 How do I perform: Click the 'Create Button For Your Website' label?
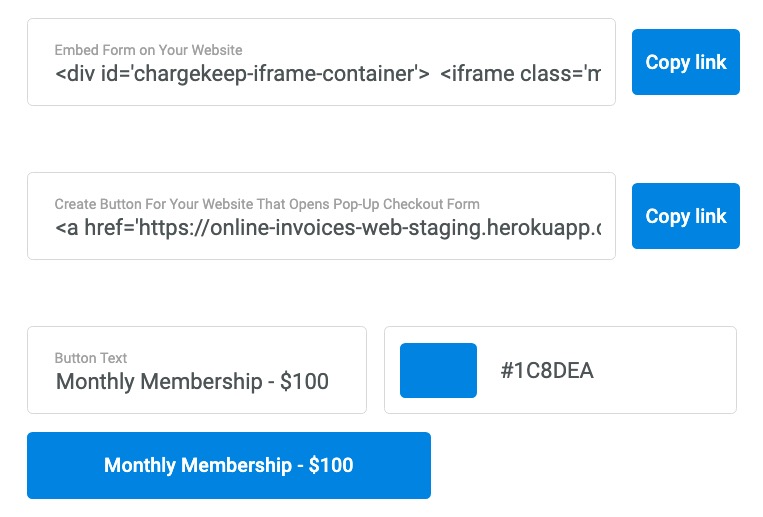coord(267,204)
